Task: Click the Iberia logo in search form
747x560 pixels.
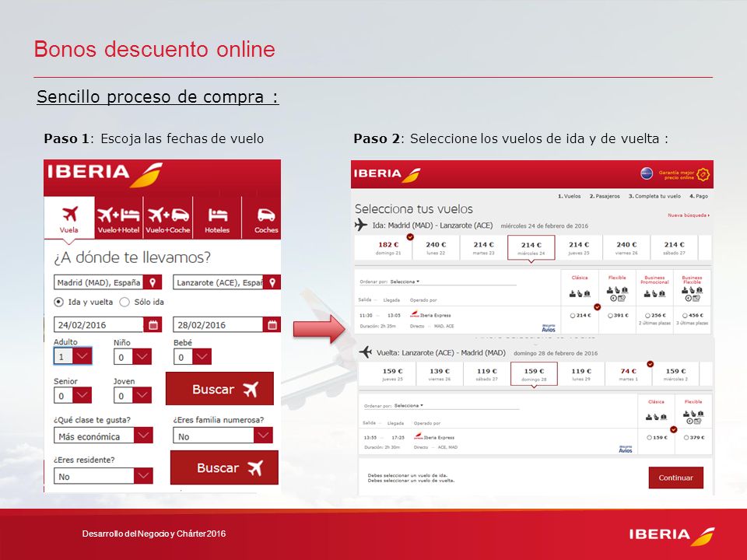Action: point(105,174)
